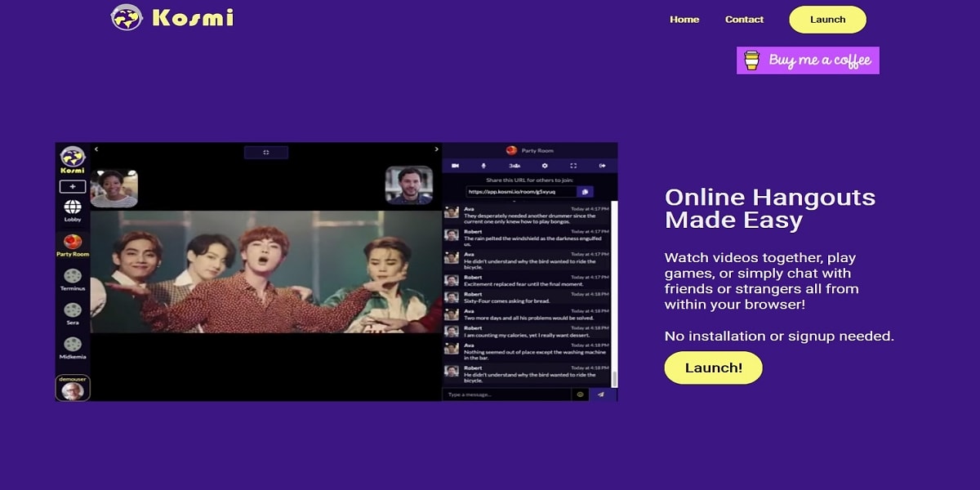Image resolution: width=980 pixels, height=490 pixels.
Task: Click the Launch! button below description
Action: tap(713, 367)
